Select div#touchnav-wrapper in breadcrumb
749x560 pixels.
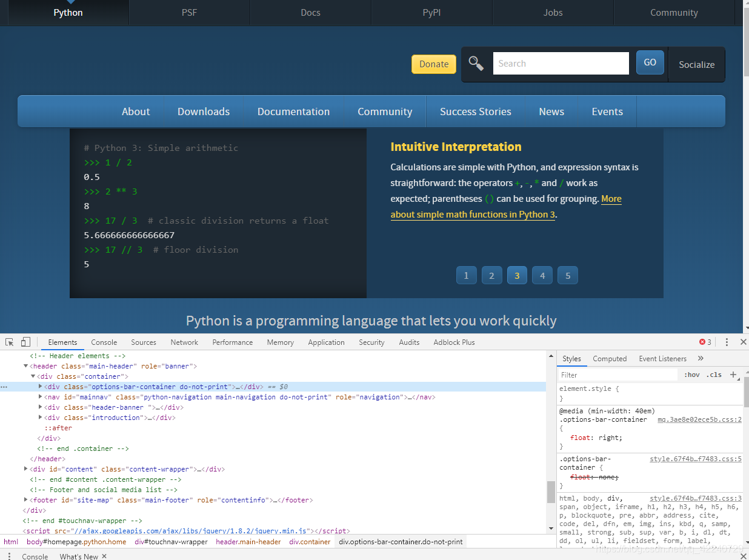point(171,542)
